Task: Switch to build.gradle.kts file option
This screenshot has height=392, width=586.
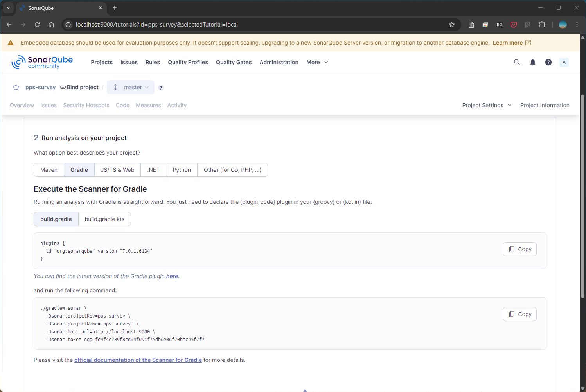Action: point(104,219)
